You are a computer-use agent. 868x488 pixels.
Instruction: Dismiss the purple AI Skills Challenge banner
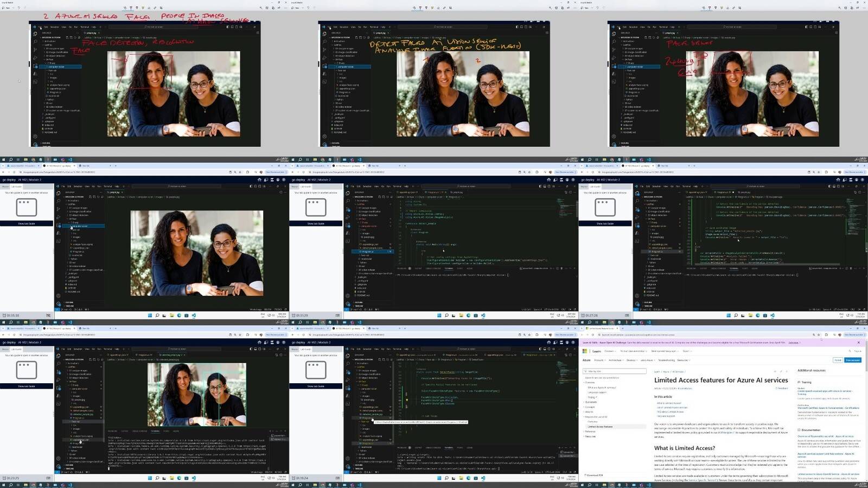[x=858, y=343]
